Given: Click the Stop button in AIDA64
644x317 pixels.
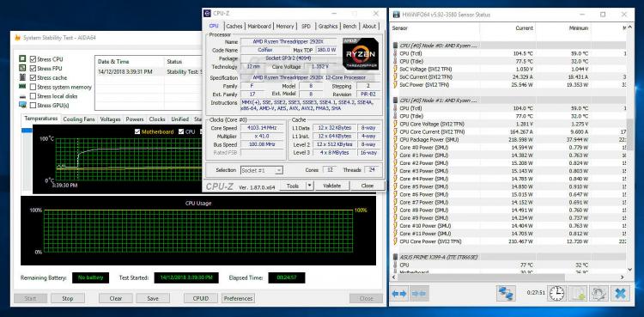Looking at the screenshot, I should [x=67, y=298].
